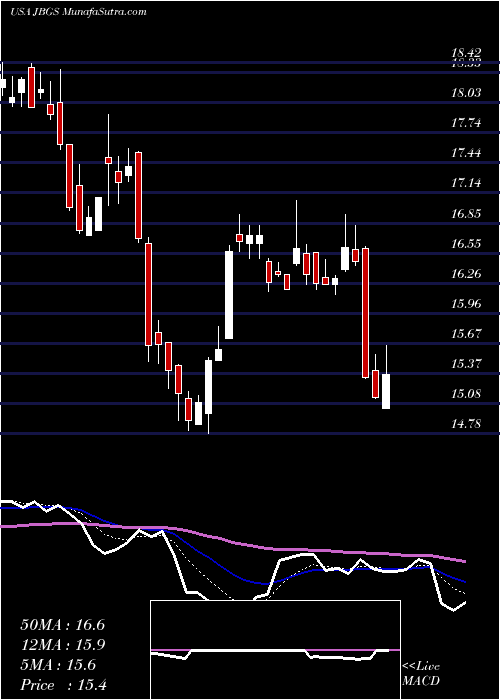Image resolution: width=500 pixels, height=700 pixels.
Task: Click the MACD inset panel
Action: pyautogui.click(x=275, y=650)
